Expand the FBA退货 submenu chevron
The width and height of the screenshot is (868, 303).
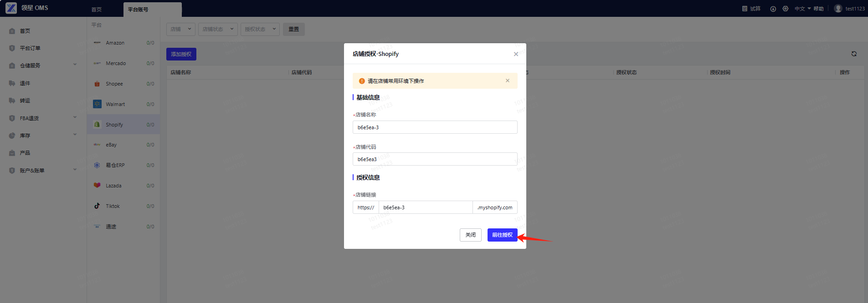[x=75, y=117]
